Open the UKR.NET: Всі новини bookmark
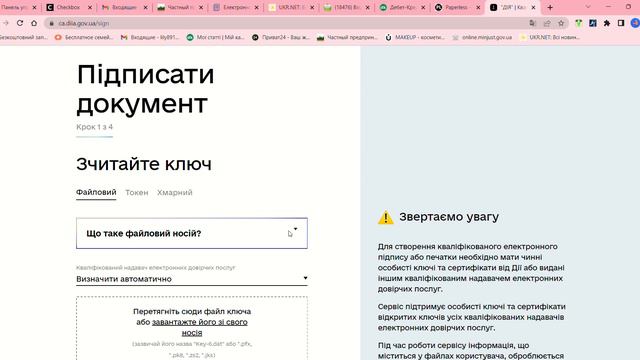 (x=550, y=37)
